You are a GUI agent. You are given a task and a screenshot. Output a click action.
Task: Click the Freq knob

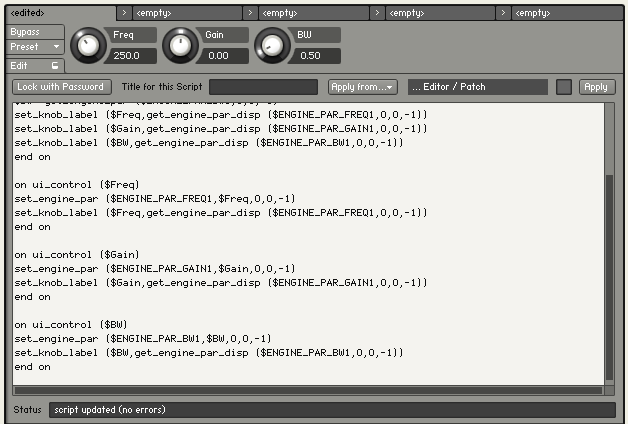[89, 45]
